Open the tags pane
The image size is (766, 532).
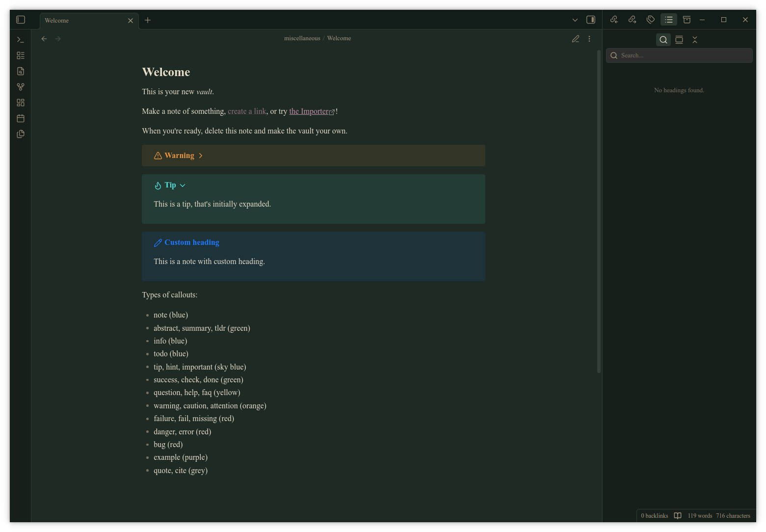pos(651,20)
